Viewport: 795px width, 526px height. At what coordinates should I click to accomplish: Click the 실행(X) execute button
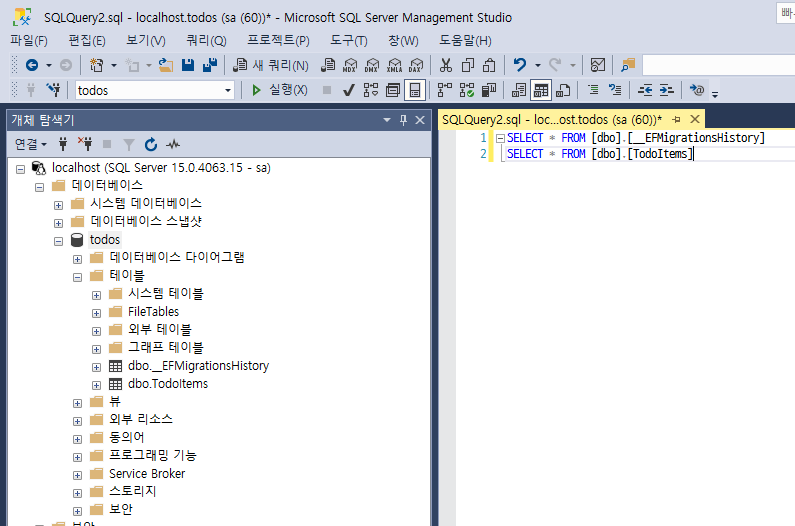click(x=279, y=90)
